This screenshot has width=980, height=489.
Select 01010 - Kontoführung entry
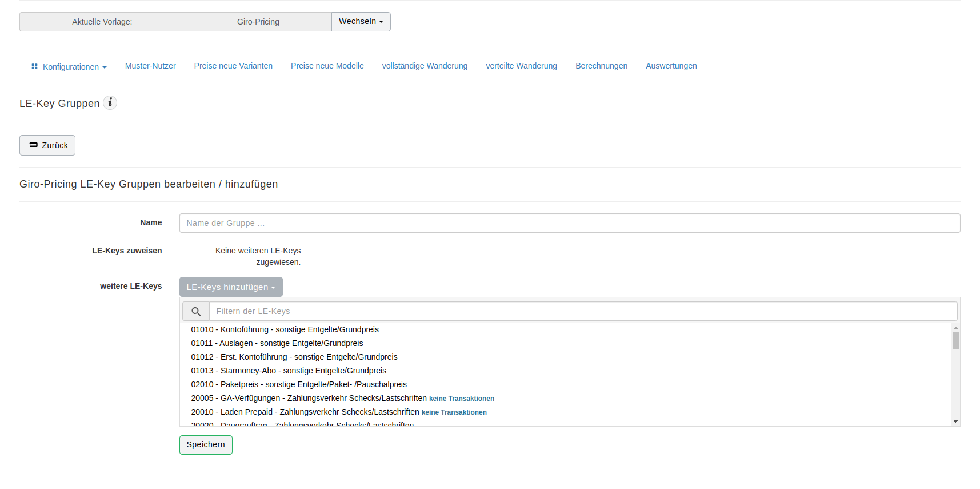point(566,329)
